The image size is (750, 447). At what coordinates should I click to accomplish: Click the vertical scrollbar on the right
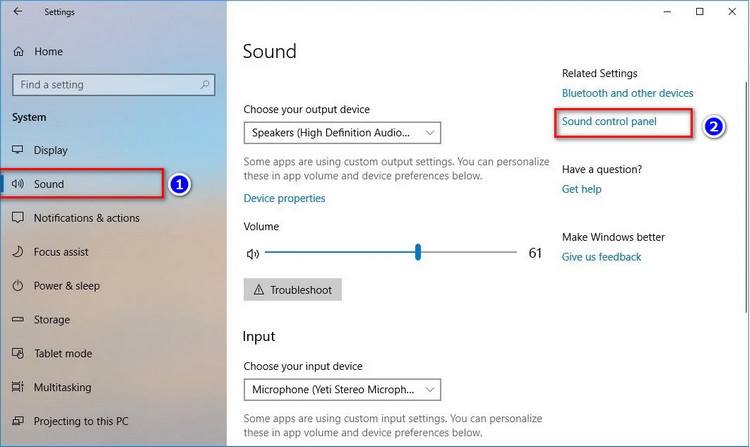click(x=746, y=196)
